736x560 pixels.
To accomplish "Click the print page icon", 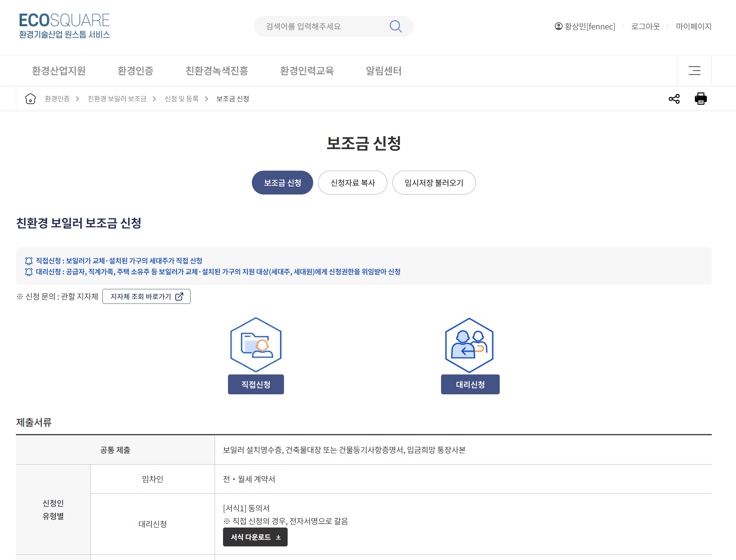I will [x=700, y=99].
